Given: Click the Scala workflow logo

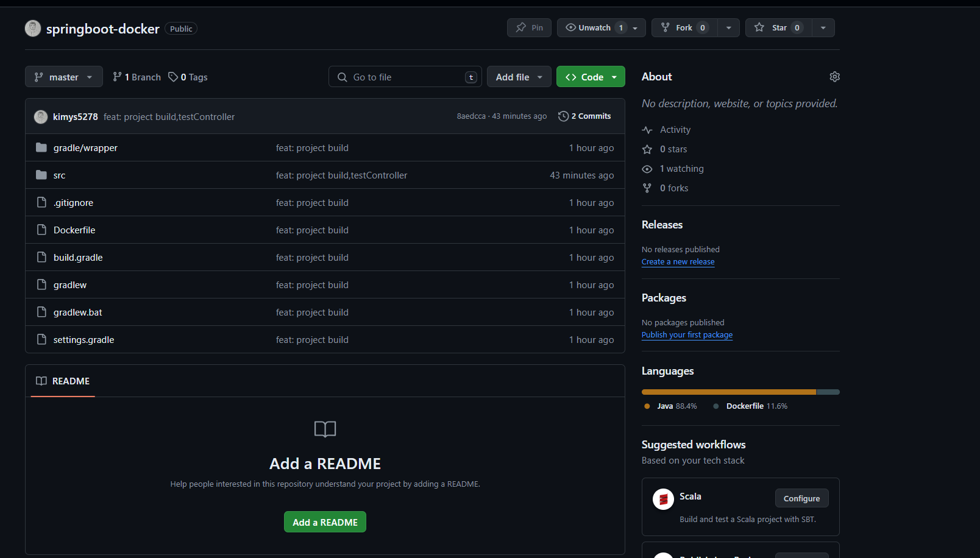Looking at the screenshot, I should click(x=663, y=499).
